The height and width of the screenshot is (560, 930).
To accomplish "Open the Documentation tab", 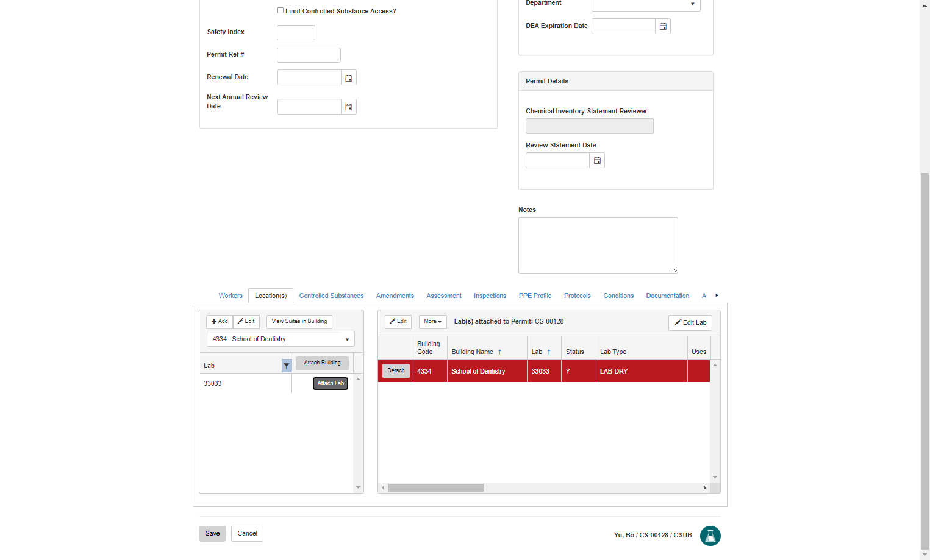I will click(x=668, y=296).
